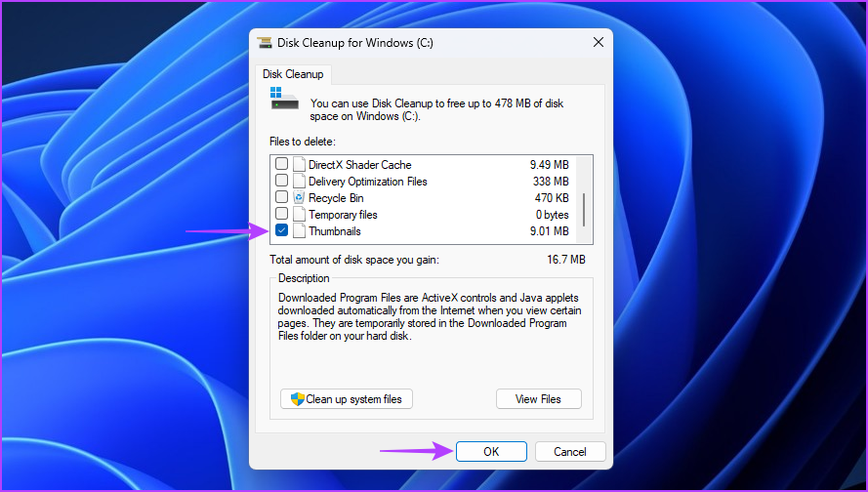Click the shield icon on Clean up system files
The image size is (868, 492).
pos(298,399)
